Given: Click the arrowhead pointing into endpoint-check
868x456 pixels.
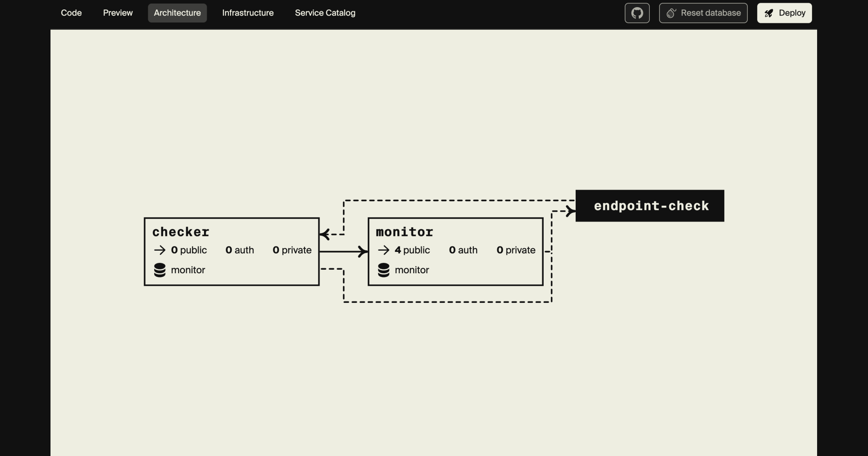Looking at the screenshot, I should pos(571,211).
